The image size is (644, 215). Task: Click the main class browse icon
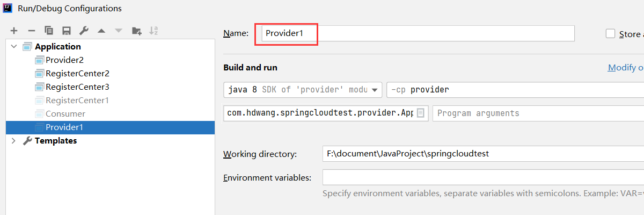click(421, 113)
